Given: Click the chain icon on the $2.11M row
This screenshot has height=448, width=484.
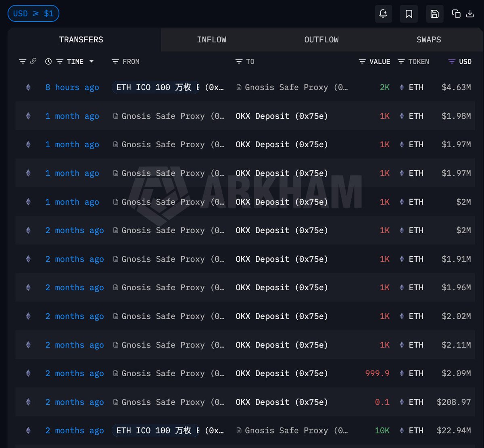Looking at the screenshot, I should pos(28,345).
